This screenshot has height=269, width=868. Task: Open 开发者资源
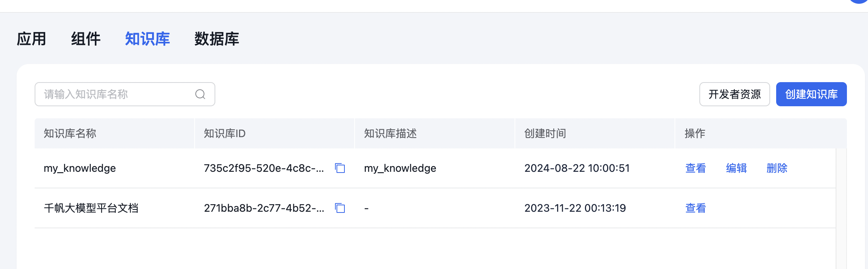[734, 94]
